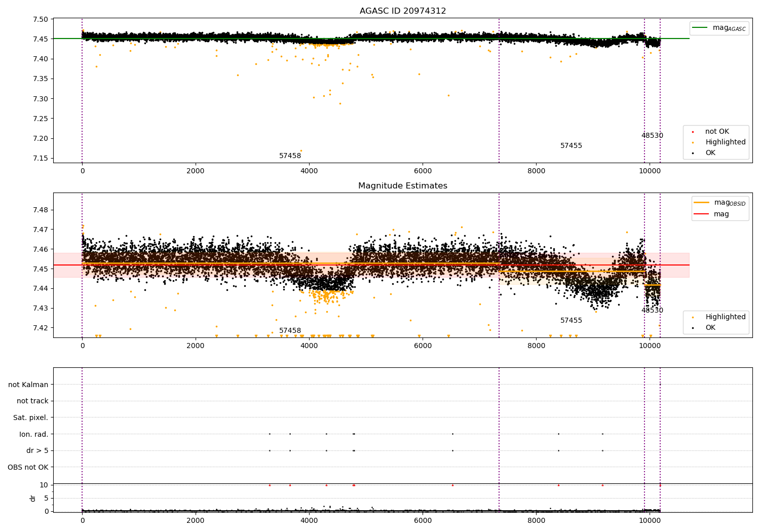This screenshot has height=532, width=760.
Task: Click the 7.42 y-axis tick label
Action: pyautogui.click(x=41, y=328)
